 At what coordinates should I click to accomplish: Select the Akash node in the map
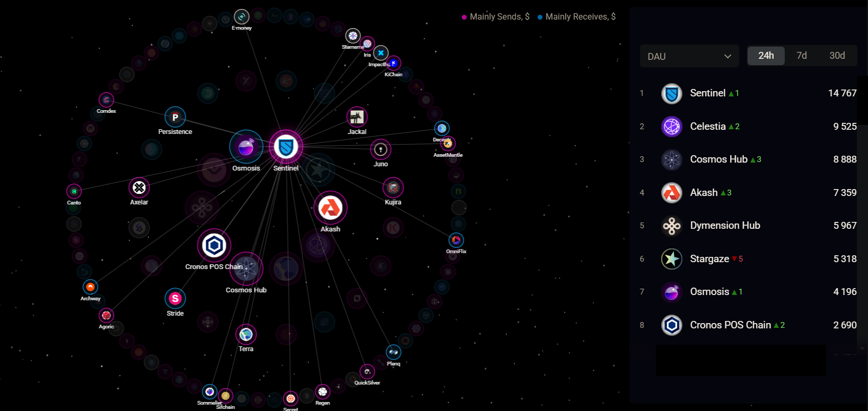330,208
